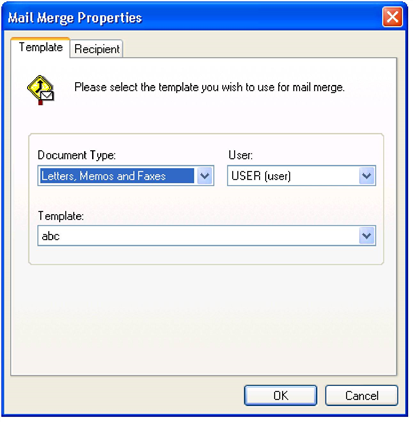Open the User dropdown arrow
This screenshot has width=413, height=422.
coord(367,176)
